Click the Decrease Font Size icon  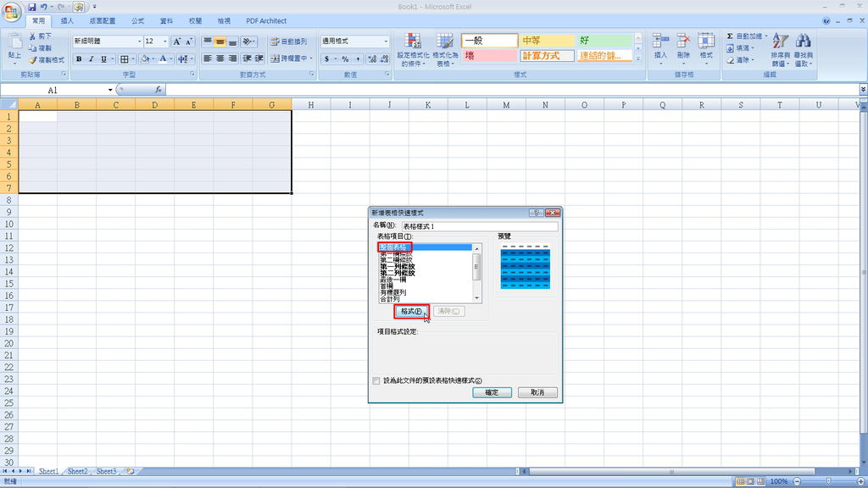[189, 42]
